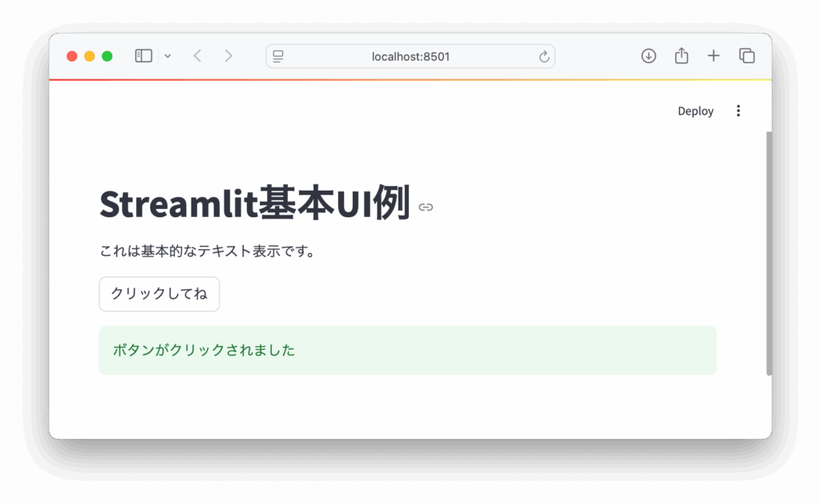Click the heading anchor link icon
Image resolution: width=821 pixels, height=504 pixels.
426,208
